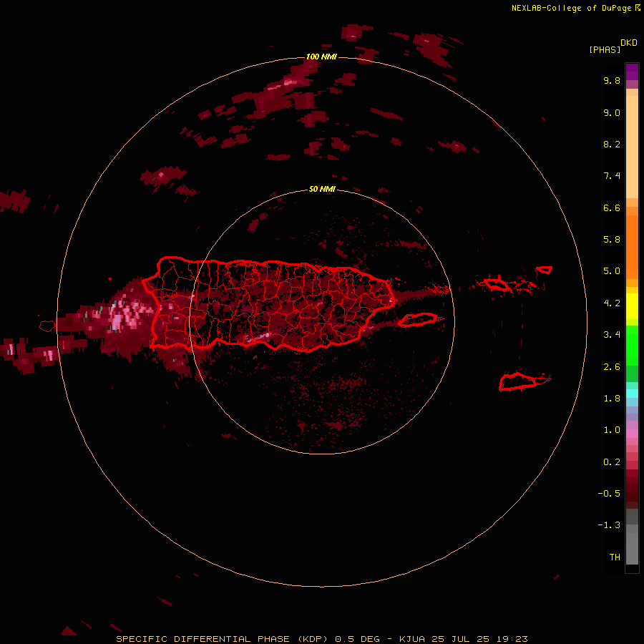The height and width of the screenshot is (644, 644).
Task: Click the Vieques island outline east of Puerto Rico
Action: coord(417,320)
